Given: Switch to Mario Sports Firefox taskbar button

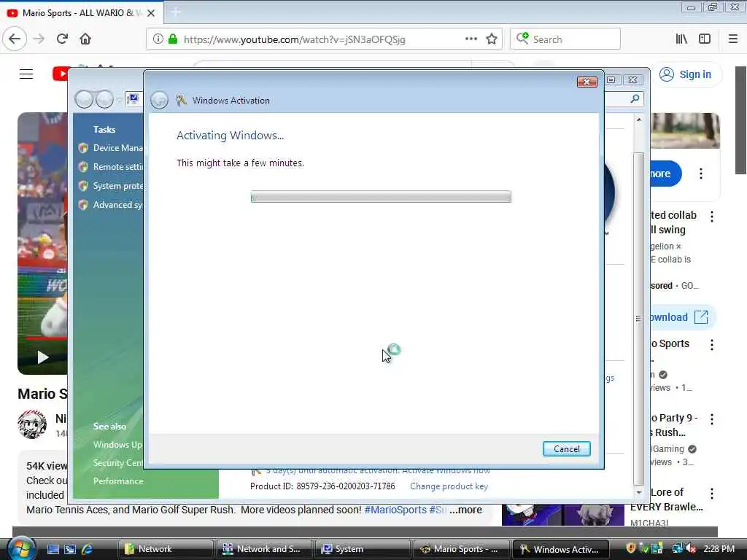Looking at the screenshot, I should click(x=462, y=549).
